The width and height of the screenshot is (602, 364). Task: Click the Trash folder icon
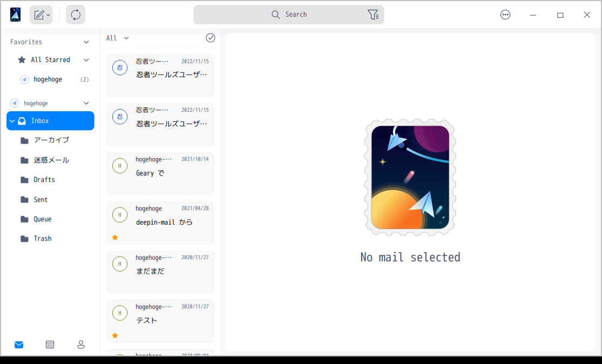point(25,239)
